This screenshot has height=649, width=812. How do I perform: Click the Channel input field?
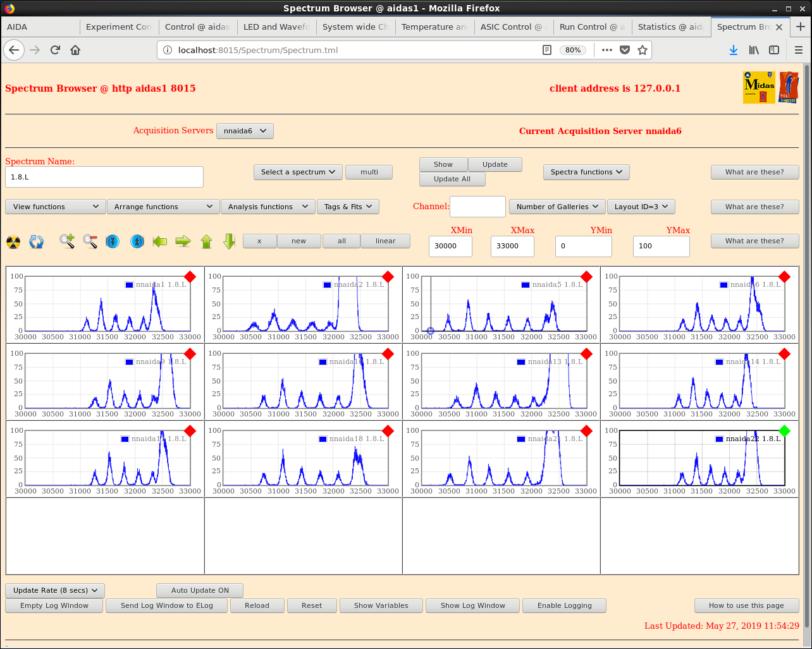coord(477,207)
